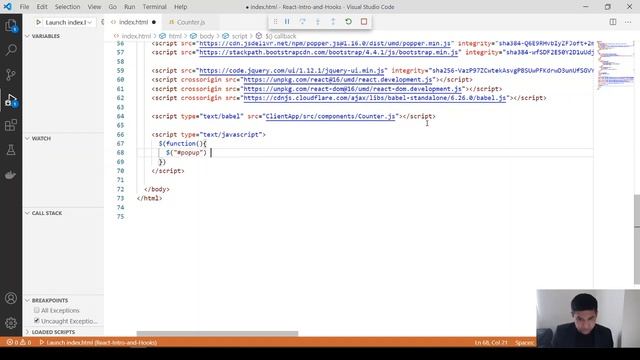Open the Extensions view
Image resolution: width=640 pixels, height=360 pixels.
tap(11, 125)
